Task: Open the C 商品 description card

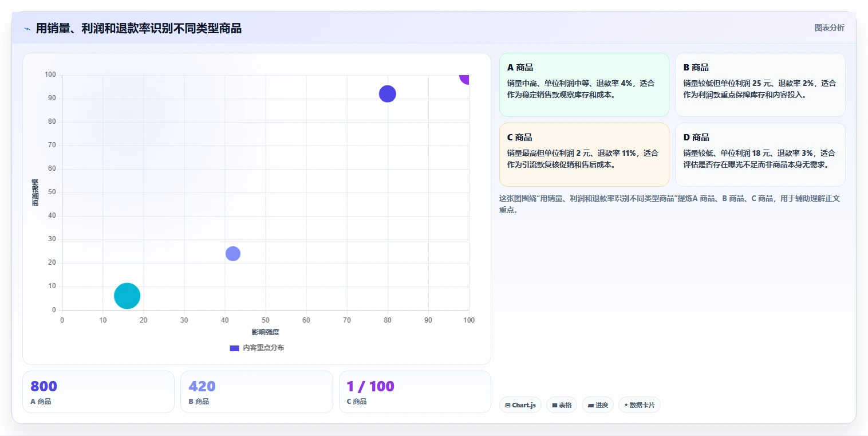Action: tap(584, 155)
